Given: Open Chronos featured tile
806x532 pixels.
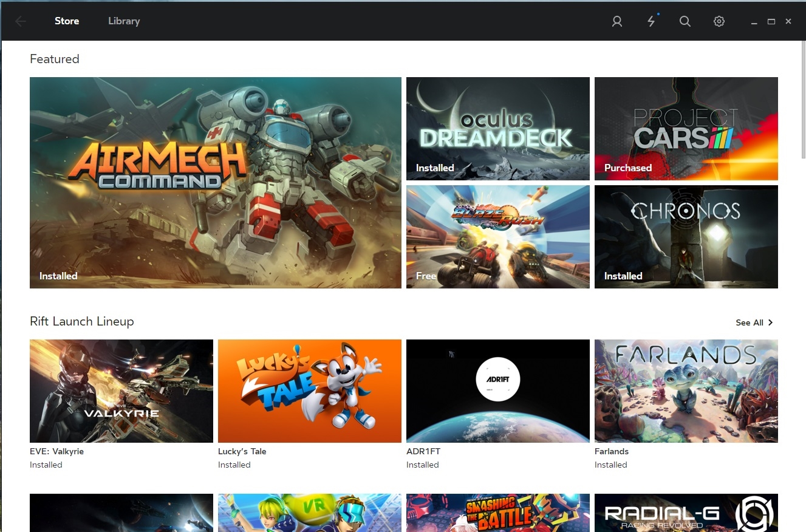Looking at the screenshot, I should [x=686, y=237].
